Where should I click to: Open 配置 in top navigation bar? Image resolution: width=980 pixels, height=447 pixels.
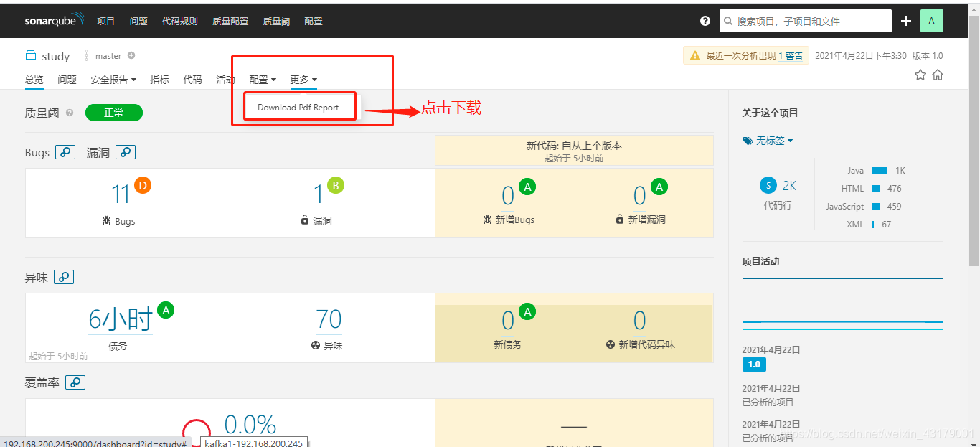[314, 21]
